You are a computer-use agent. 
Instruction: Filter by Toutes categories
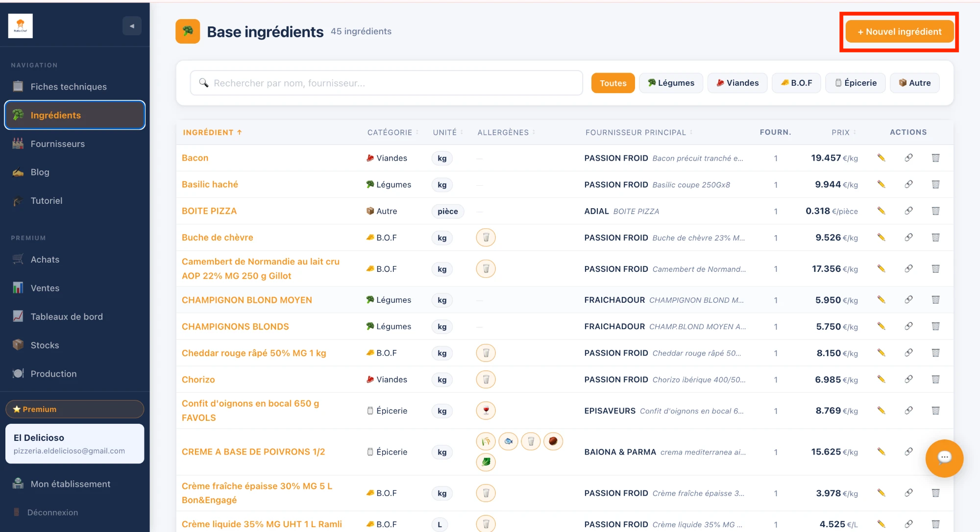tap(613, 83)
